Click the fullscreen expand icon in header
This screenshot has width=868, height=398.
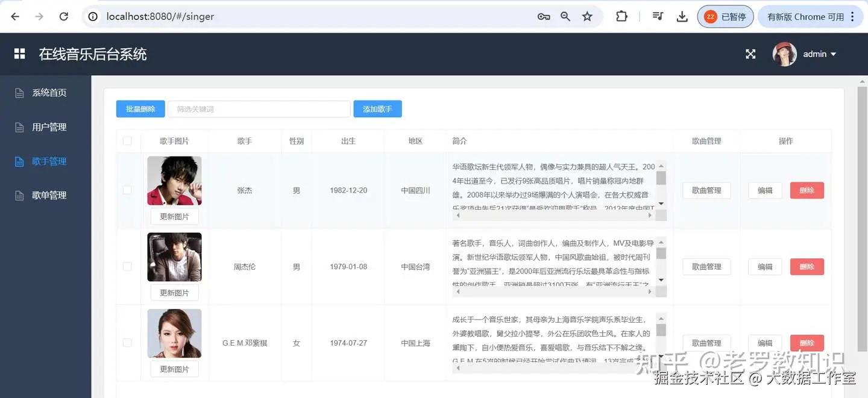(x=750, y=54)
